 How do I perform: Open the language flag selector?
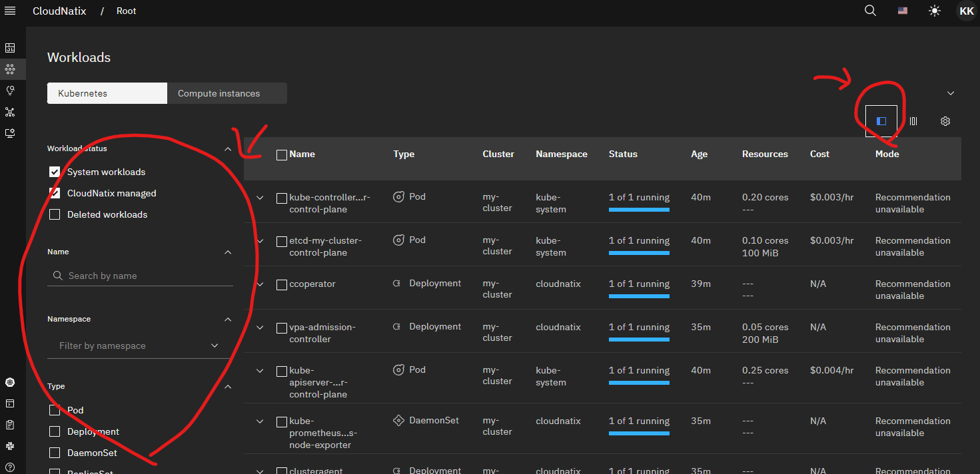[x=903, y=11]
